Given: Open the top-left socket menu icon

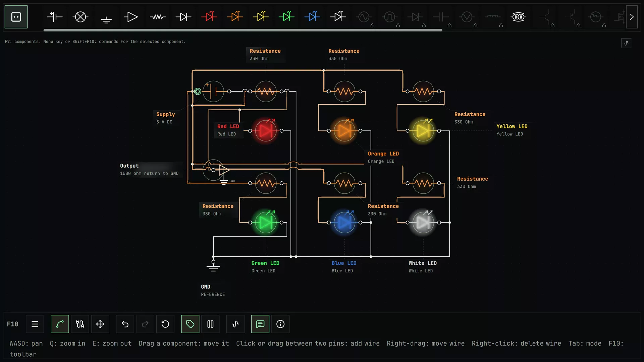Looking at the screenshot, I should 16,17.
